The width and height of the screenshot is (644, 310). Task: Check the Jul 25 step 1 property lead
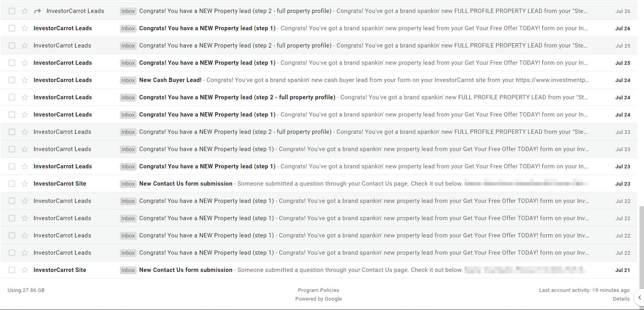point(12,63)
